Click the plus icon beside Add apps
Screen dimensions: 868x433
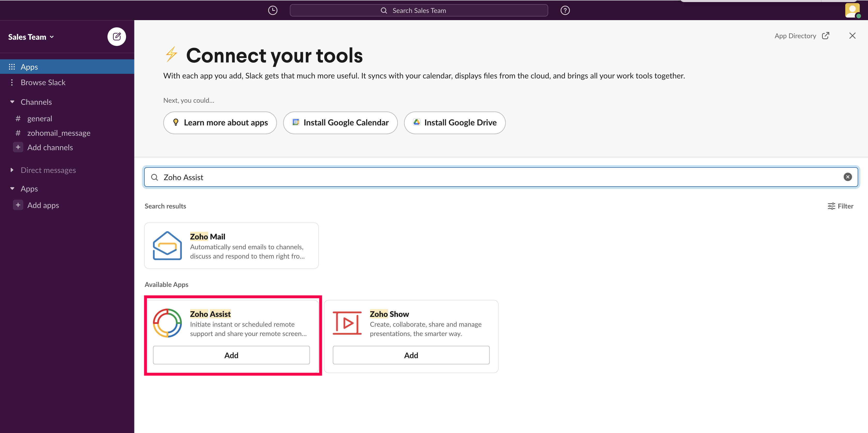coord(18,205)
